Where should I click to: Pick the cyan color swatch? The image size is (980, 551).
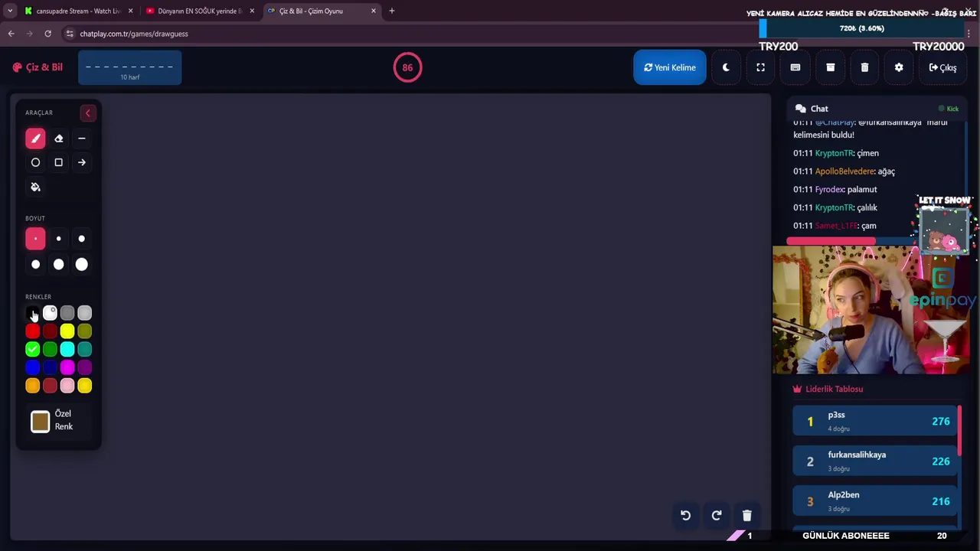pyautogui.click(x=67, y=350)
